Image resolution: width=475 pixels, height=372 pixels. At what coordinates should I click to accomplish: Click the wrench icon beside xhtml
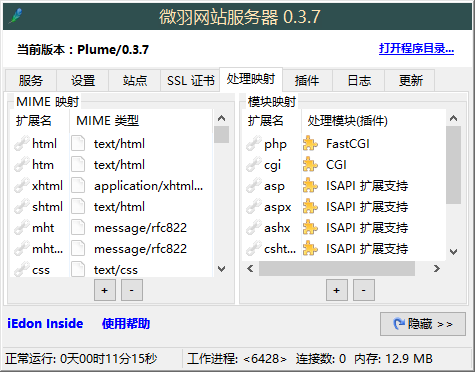tap(22, 186)
